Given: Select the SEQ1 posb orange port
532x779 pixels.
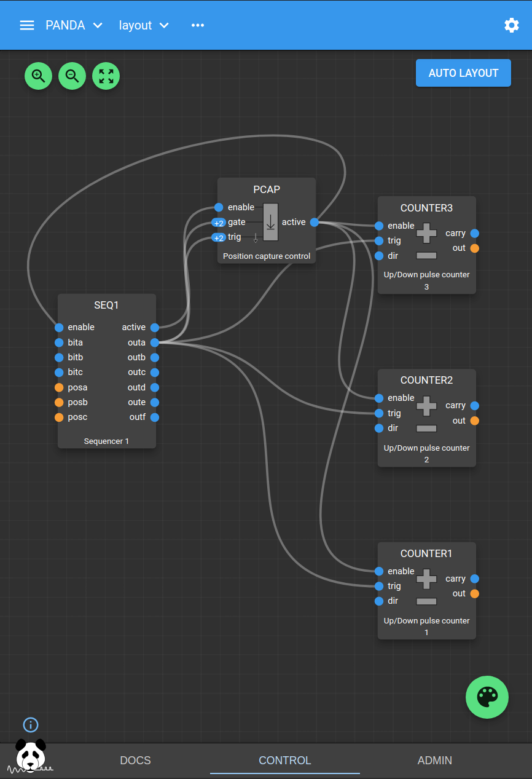Looking at the screenshot, I should coord(59,402).
